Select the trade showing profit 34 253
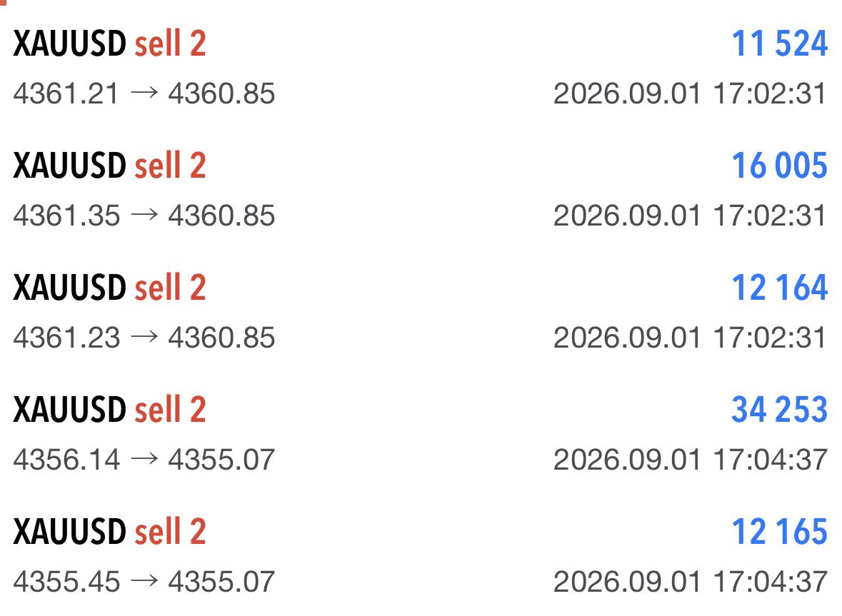The height and width of the screenshot is (616, 842). (421, 433)
